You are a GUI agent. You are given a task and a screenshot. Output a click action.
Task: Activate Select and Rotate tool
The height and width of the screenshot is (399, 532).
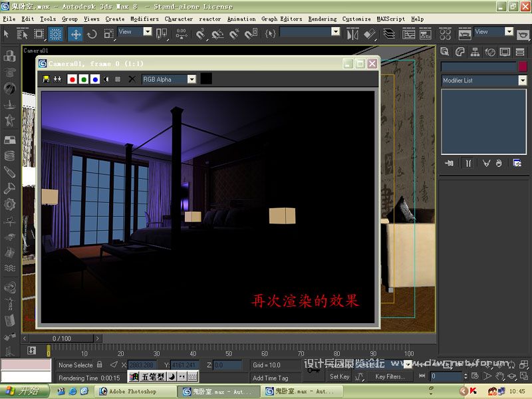pyautogui.click(x=92, y=34)
